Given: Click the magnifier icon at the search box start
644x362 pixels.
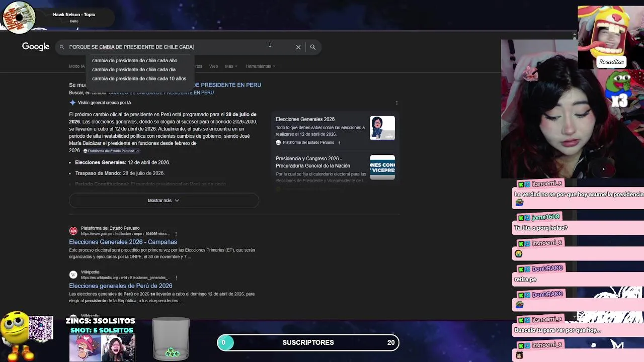Looking at the screenshot, I should coord(62,47).
